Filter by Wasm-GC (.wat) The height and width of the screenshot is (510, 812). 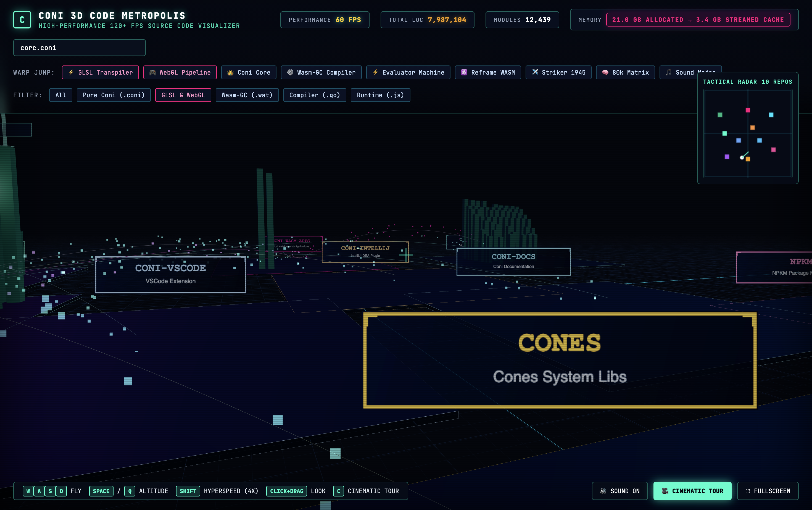coord(247,95)
